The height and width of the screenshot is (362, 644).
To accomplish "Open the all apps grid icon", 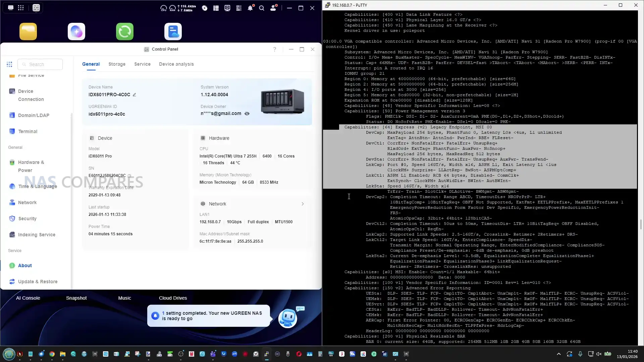I will pos(21,8).
